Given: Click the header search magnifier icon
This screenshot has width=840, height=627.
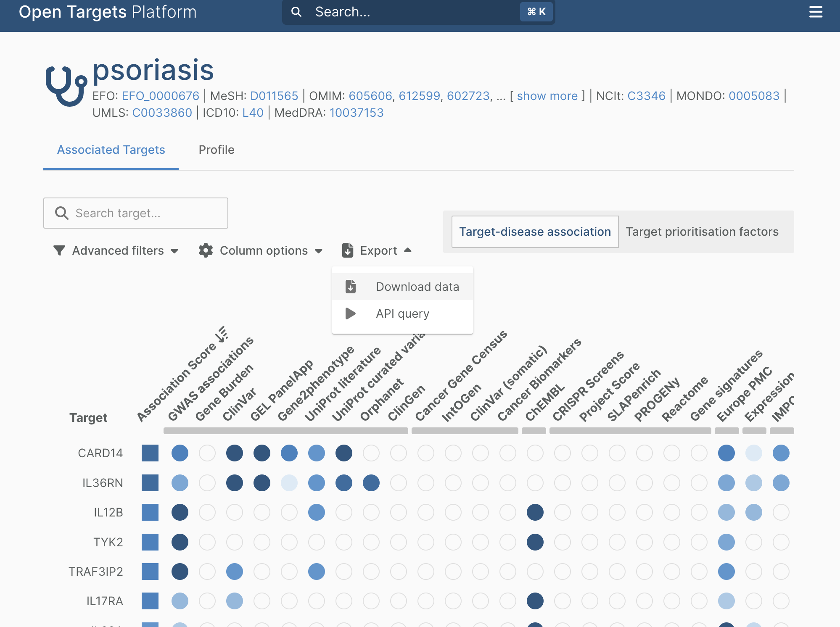Looking at the screenshot, I should 296,12.
